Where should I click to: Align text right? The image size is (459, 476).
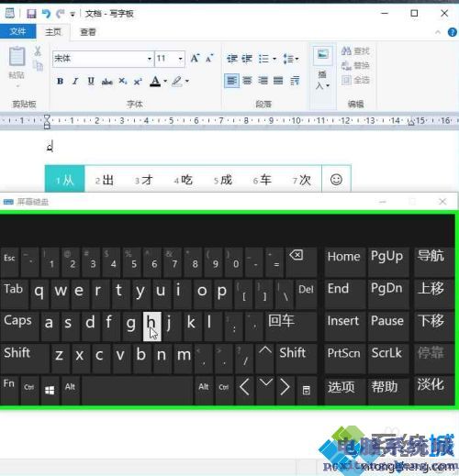263,81
